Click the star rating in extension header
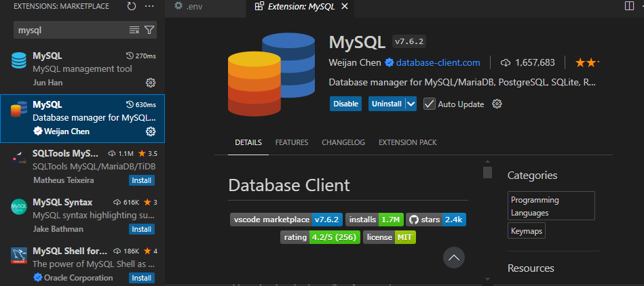Screen dimensions: 644x286 click(587, 63)
